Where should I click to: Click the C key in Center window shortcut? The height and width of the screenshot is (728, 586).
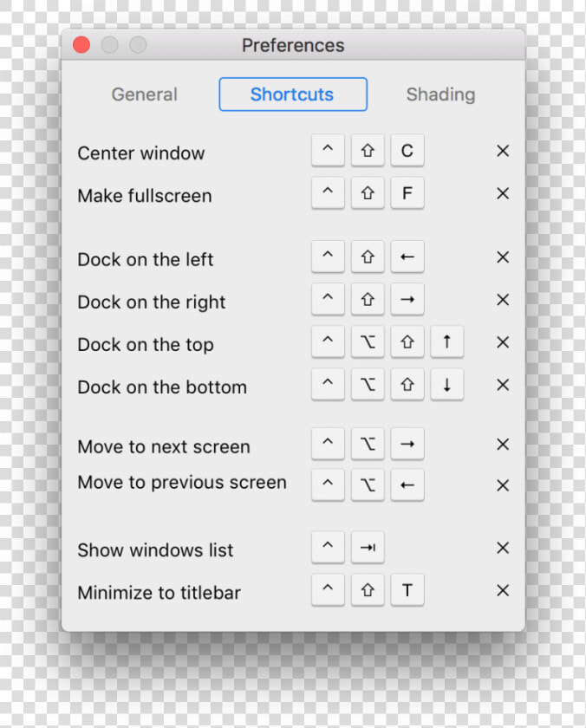(407, 151)
